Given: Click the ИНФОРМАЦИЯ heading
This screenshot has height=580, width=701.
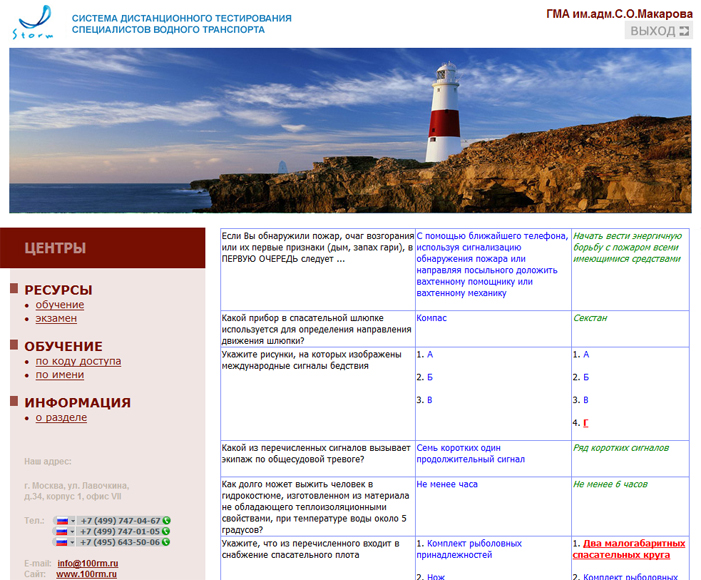Looking at the screenshot, I should click(77, 402).
